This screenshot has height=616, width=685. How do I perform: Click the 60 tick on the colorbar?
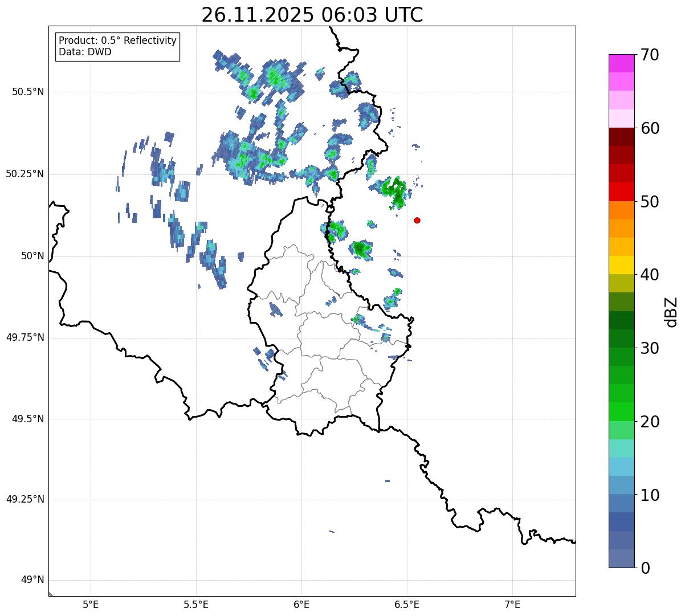pos(650,128)
